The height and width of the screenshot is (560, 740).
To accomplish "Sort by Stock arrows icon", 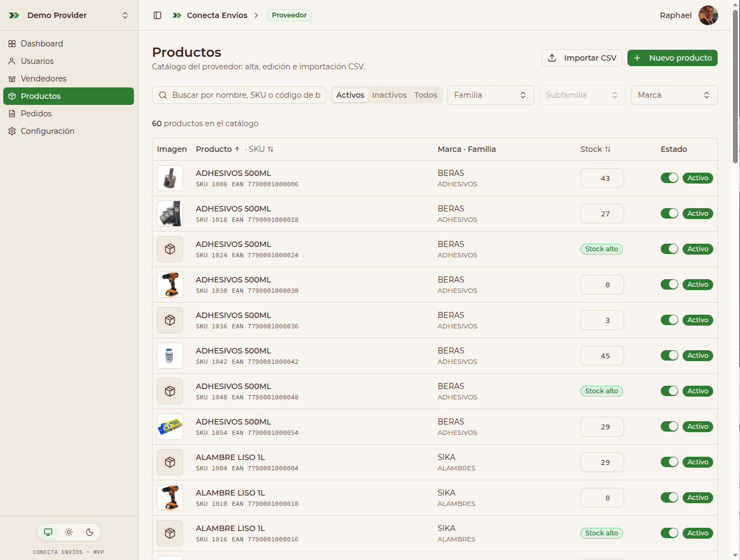I will pos(608,149).
